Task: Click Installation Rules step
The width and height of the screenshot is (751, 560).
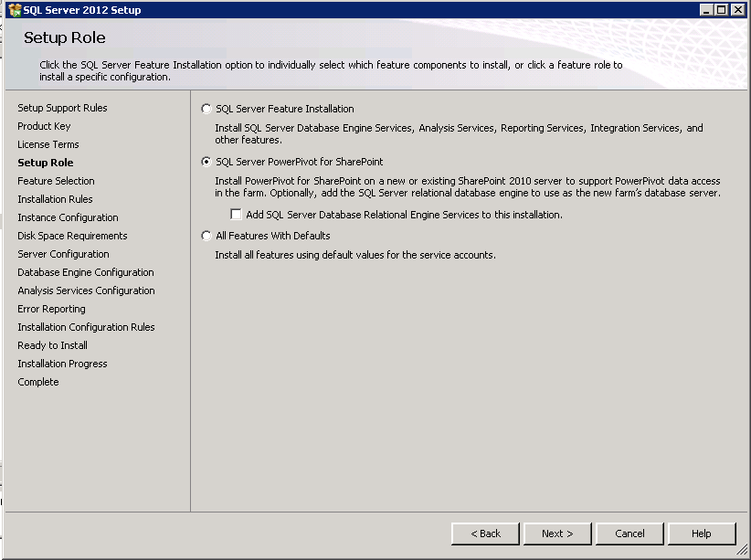Action: click(55, 199)
